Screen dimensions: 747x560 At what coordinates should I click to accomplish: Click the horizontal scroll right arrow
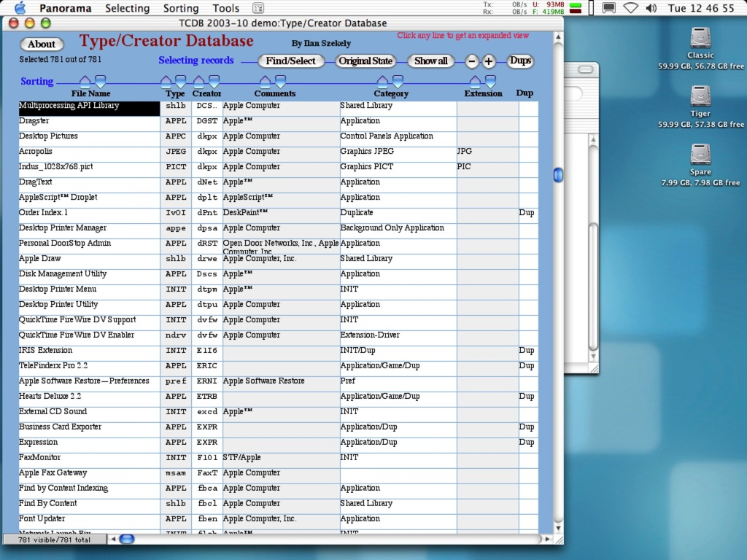pyautogui.click(x=547, y=539)
